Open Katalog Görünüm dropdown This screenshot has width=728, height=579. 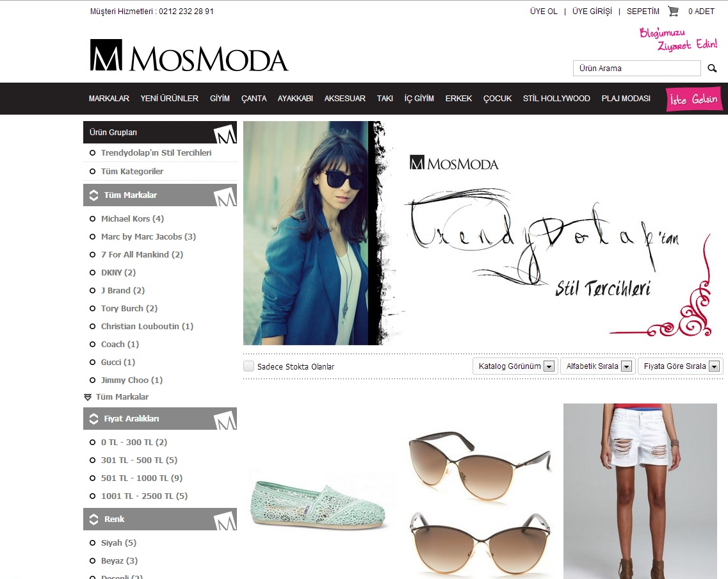click(x=515, y=366)
